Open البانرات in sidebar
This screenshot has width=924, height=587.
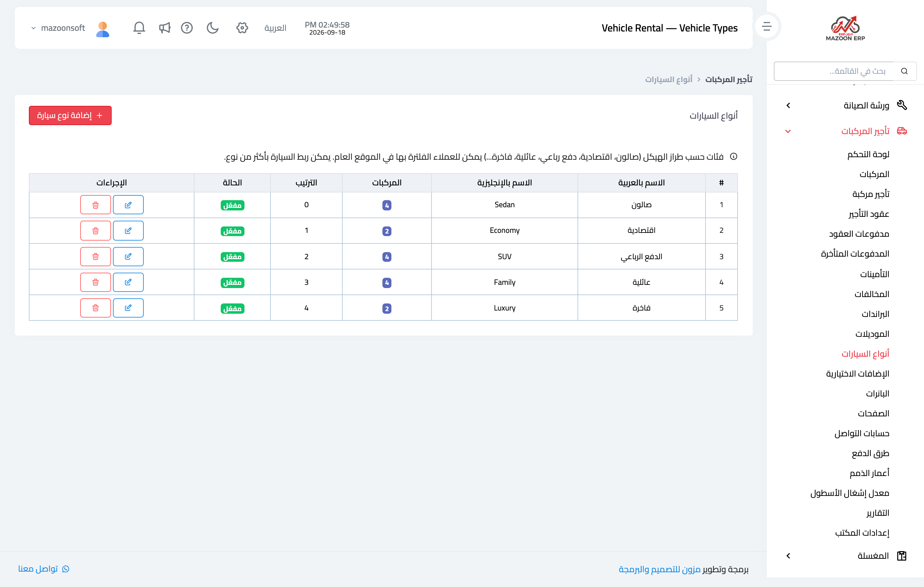click(877, 394)
